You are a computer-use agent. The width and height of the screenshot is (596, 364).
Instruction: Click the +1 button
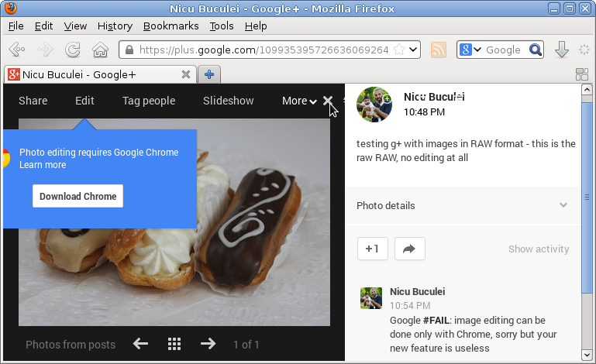pyautogui.click(x=373, y=249)
